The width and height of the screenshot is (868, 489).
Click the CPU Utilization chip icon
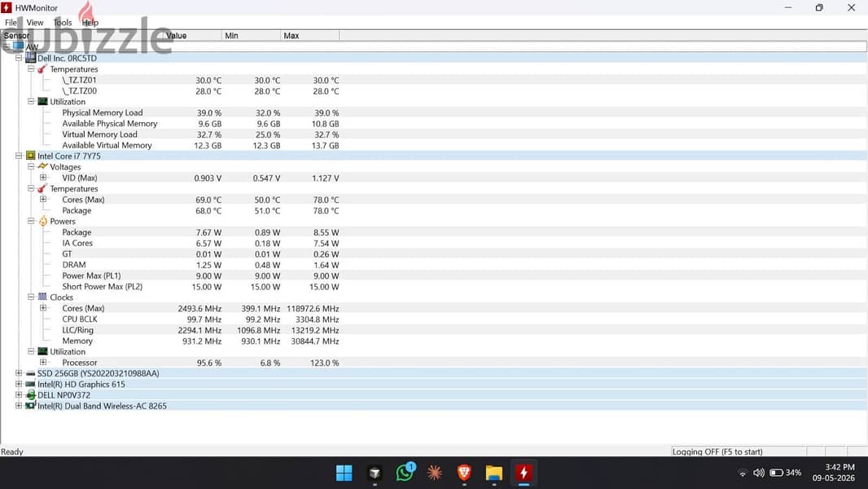[42, 351]
